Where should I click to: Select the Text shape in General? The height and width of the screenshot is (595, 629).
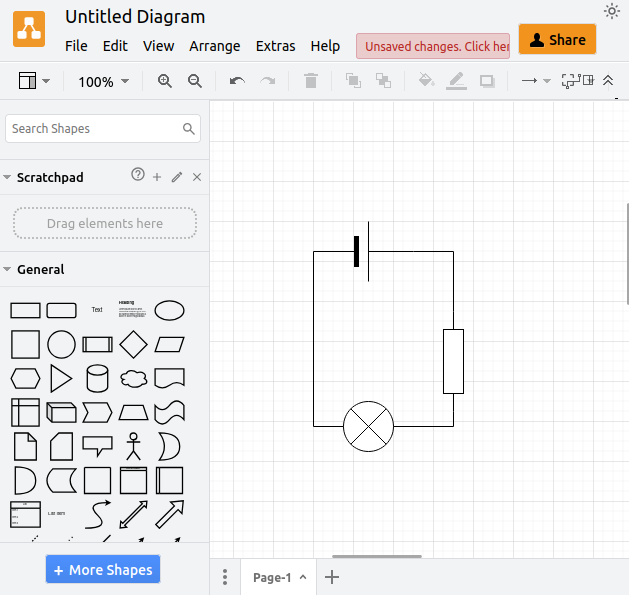(x=97, y=310)
